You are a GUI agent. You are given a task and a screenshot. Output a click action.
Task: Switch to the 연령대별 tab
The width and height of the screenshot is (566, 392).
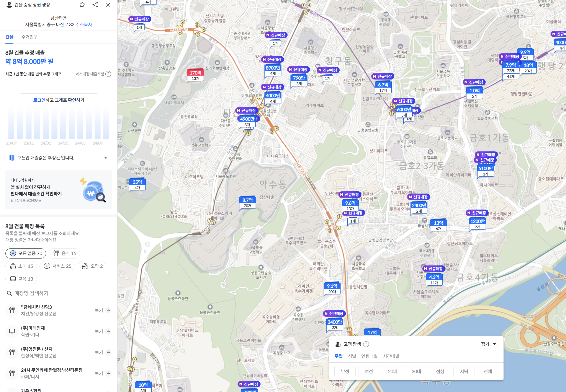pyautogui.click(x=369, y=356)
